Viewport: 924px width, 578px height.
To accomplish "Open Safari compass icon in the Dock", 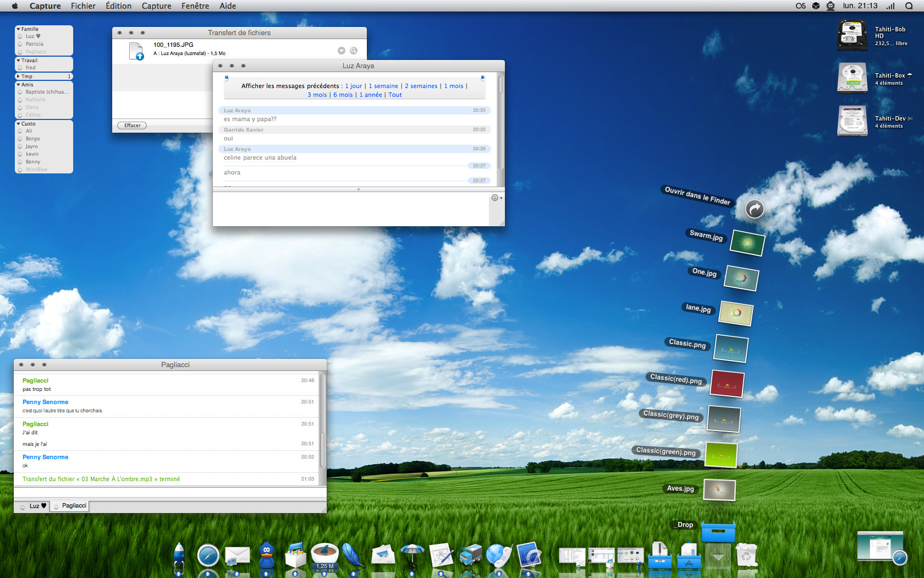I will click(208, 556).
